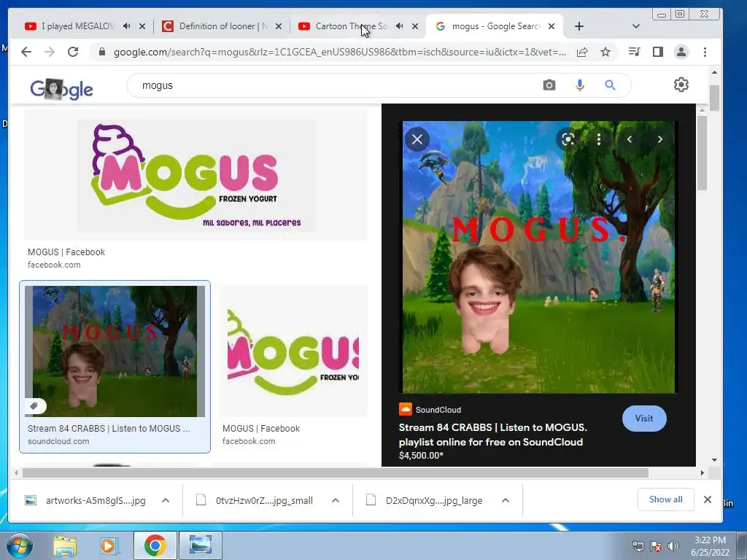This screenshot has width=747, height=560.
Task: Click the address bar URL
Action: (340, 52)
